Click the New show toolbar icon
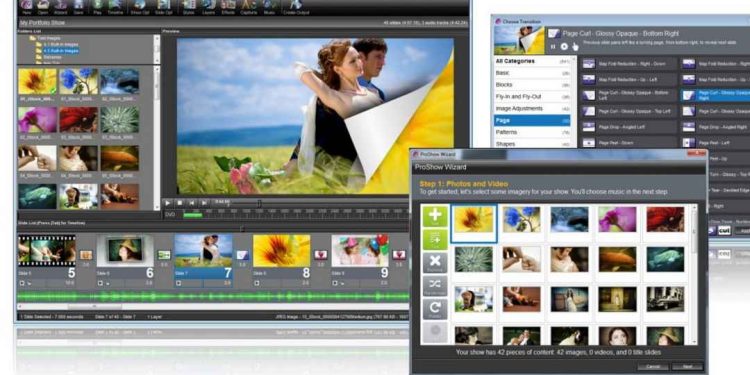Viewport: 750px width, 375px height. [27, 6]
